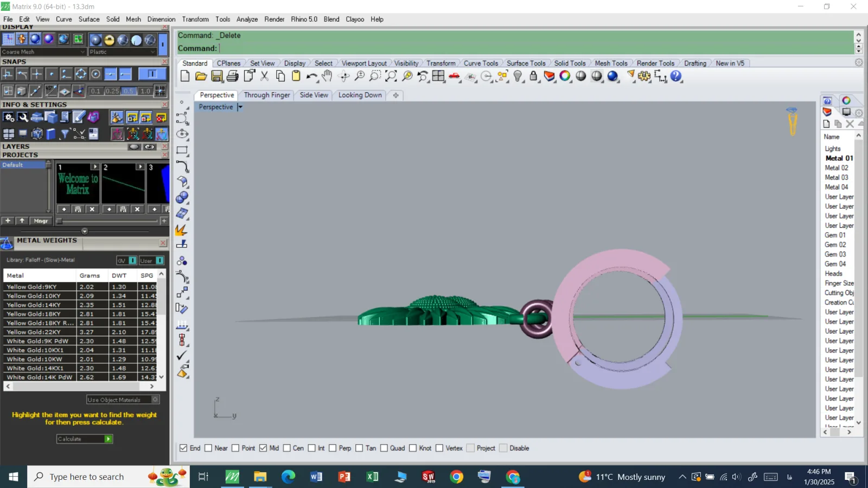Viewport: 868px width, 488px height.
Task: Open the Perspective viewport title dropdown arrow
Action: [x=240, y=107]
